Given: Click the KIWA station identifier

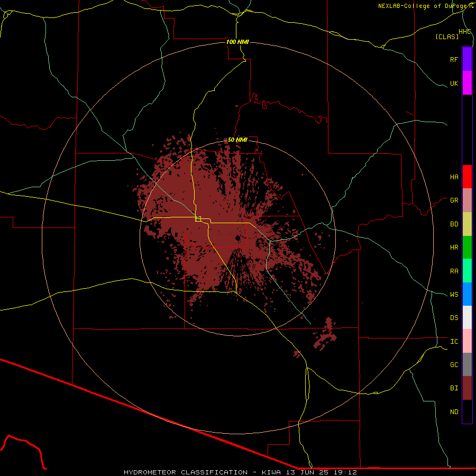Looking at the screenshot, I should pos(271,472).
